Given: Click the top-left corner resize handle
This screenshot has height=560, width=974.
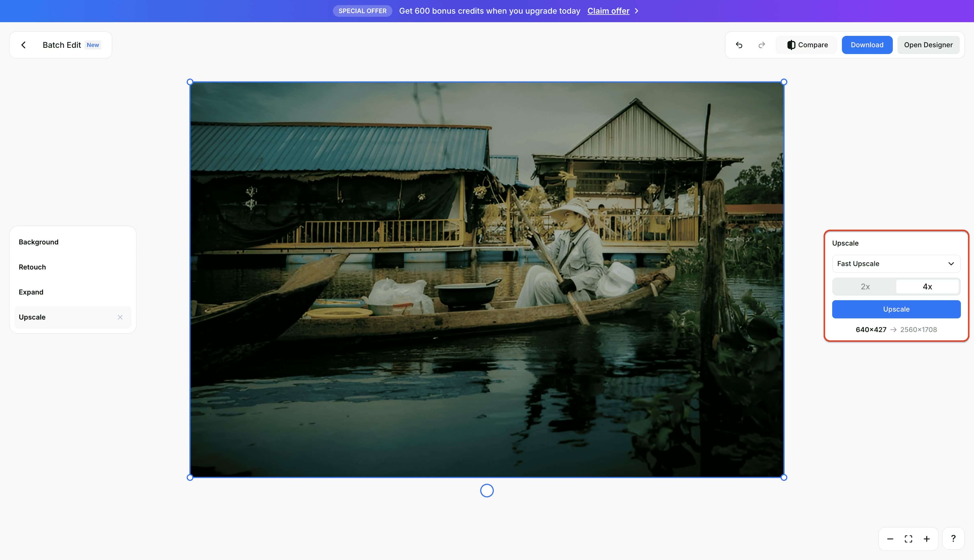Looking at the screenshot, I should (190, 82).
